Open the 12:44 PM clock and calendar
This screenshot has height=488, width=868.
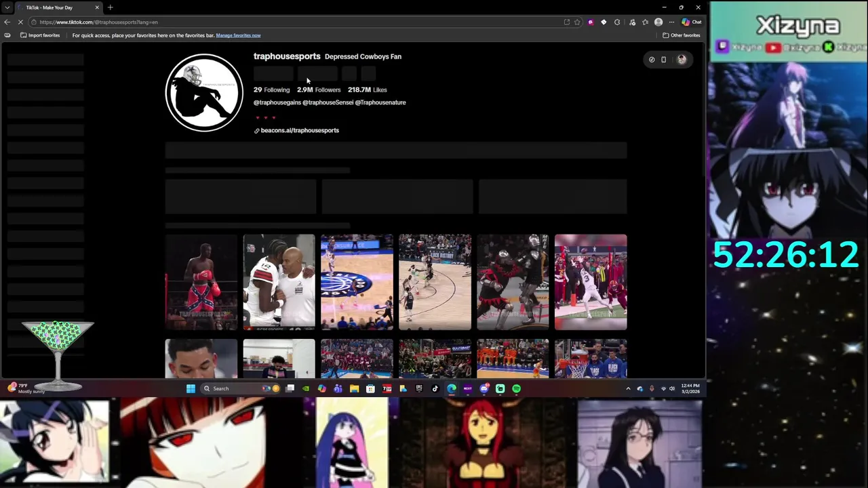point(691,388)
